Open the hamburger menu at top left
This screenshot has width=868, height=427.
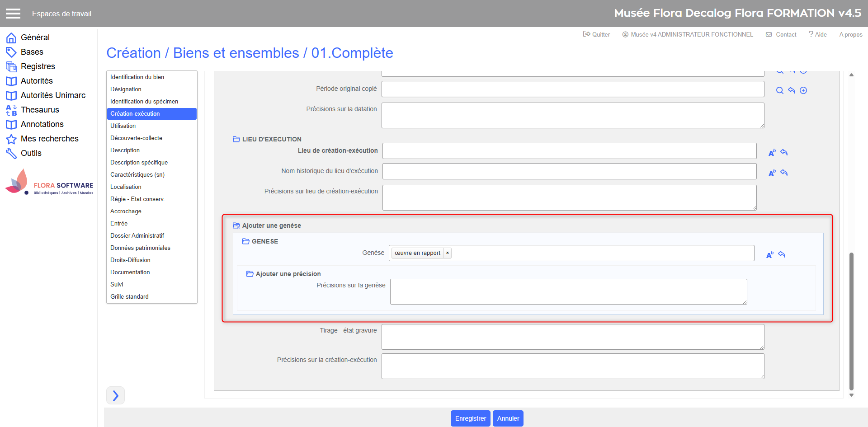pos(13,14)
